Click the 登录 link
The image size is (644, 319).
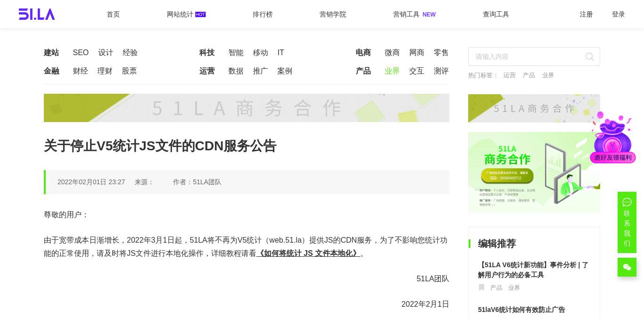pyautogui.click(x=619, y=14)
